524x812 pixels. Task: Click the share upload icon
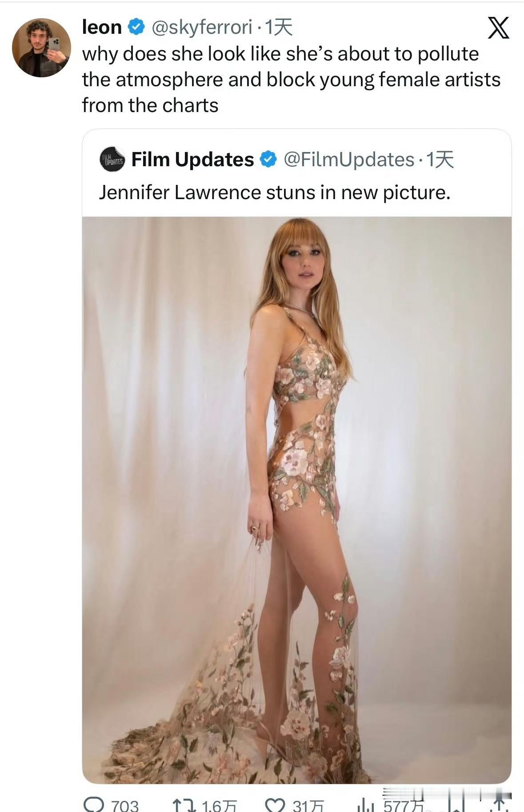500,804
